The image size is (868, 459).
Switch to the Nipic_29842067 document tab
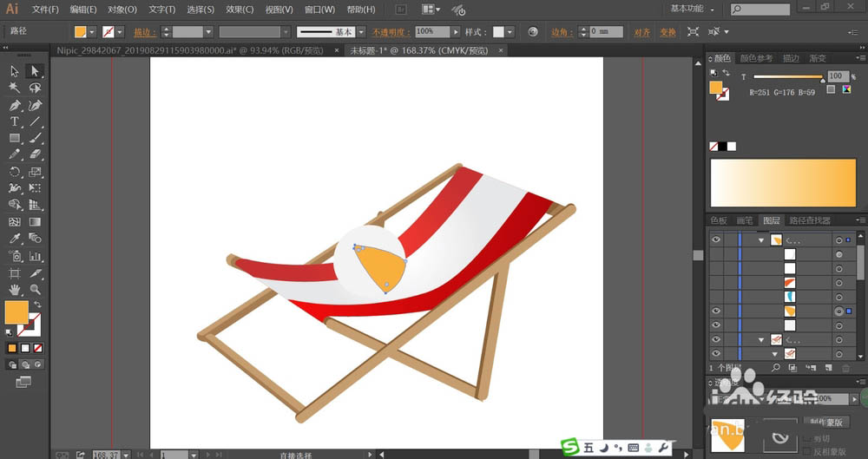(x=190, y=50)
